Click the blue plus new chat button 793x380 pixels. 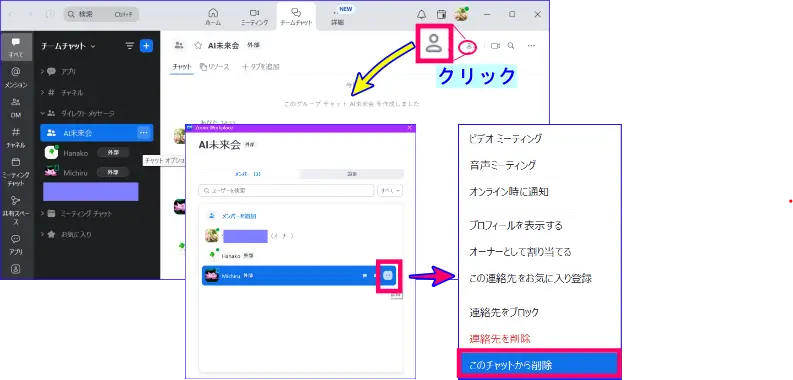(146, 46)
